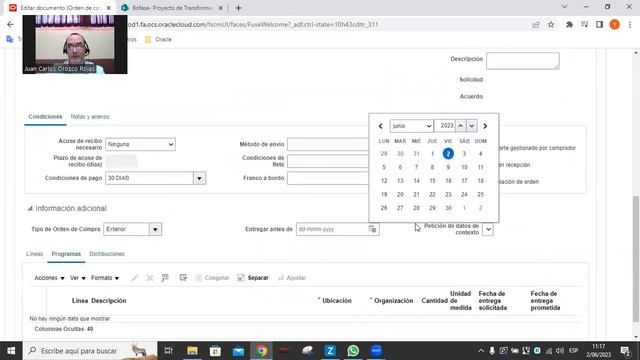640x360 pixels.
Task: Open the notification center icon
Action: (625, 351)
